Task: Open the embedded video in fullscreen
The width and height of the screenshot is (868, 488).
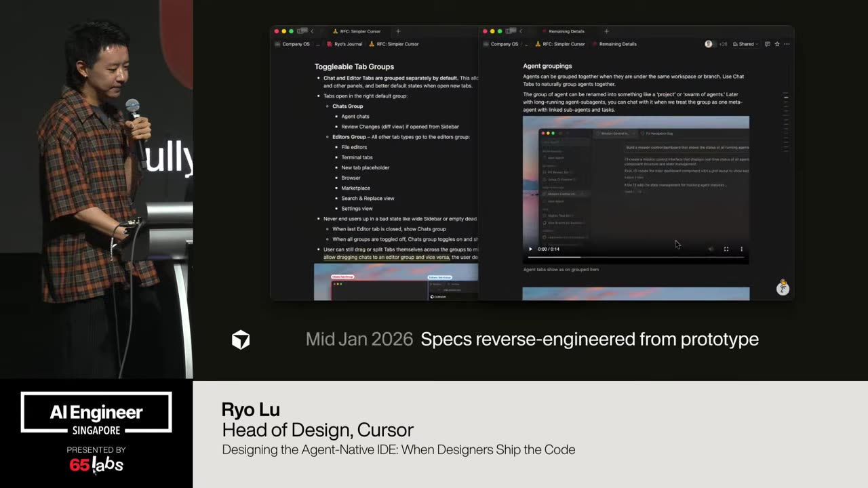Action: pos(726,249)
